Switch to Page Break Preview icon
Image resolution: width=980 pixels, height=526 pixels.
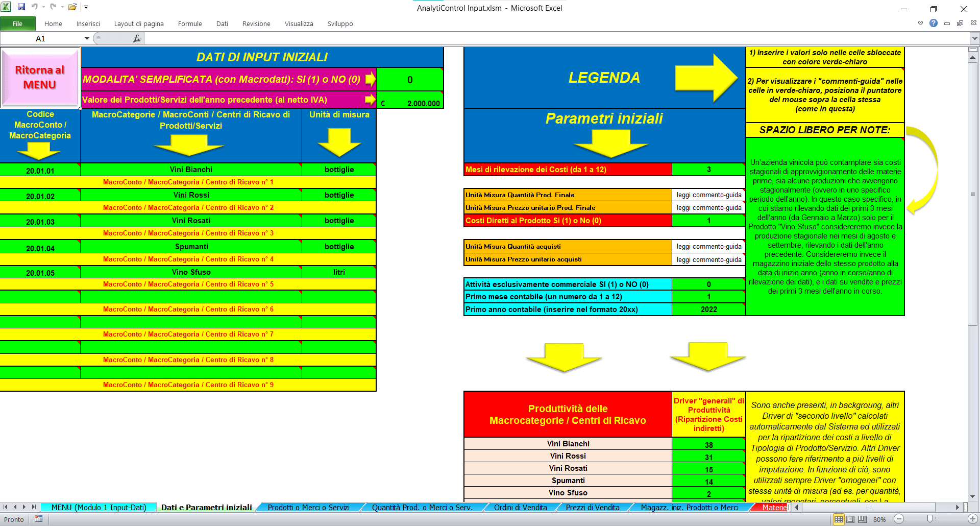[862, 519]
